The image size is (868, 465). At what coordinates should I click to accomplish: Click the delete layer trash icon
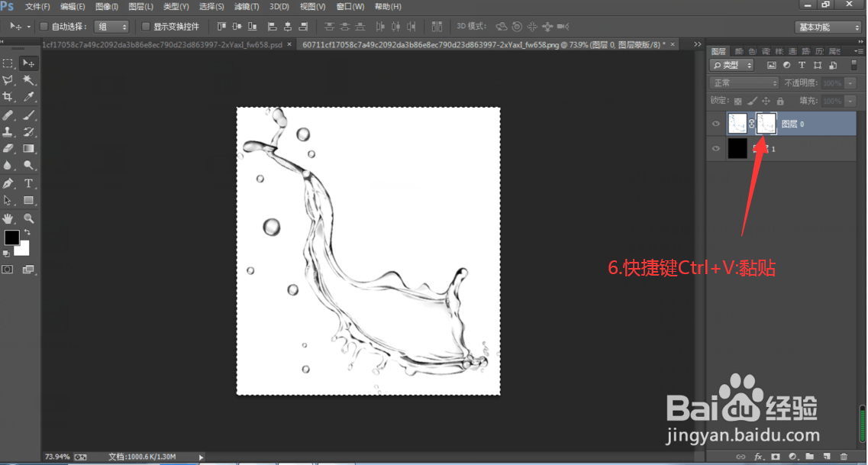tap(844, 457)
